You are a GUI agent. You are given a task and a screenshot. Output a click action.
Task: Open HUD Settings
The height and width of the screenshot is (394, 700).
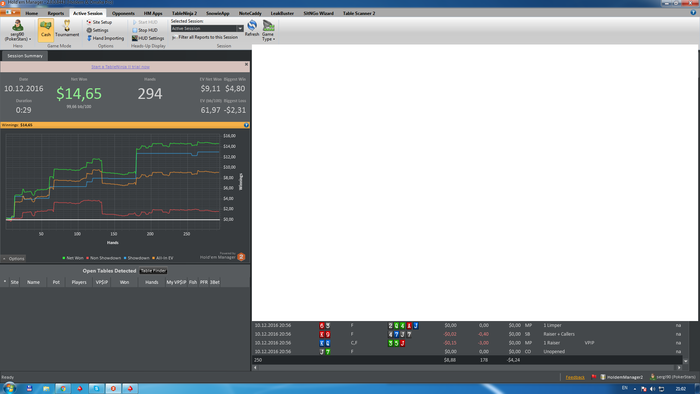(148, 38)
